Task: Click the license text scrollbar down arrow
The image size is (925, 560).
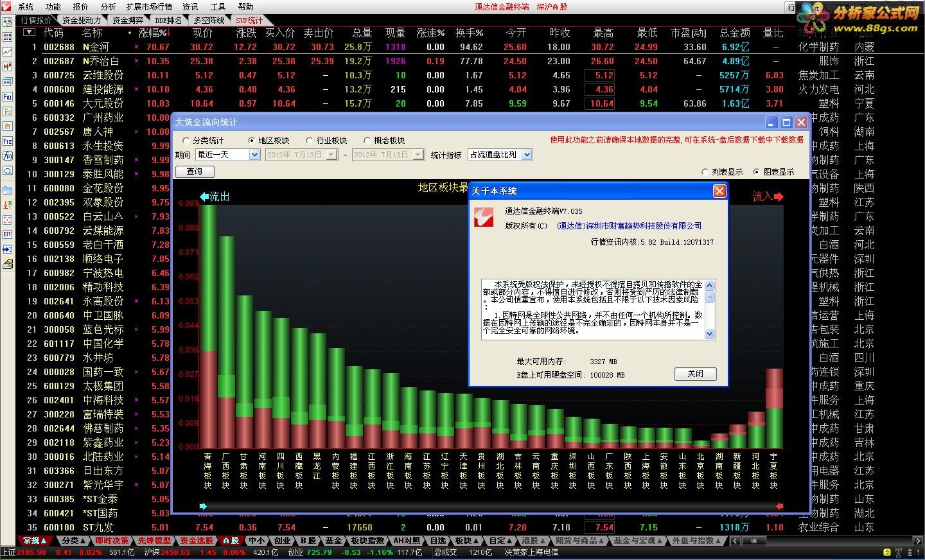Action: coord(710,334)
